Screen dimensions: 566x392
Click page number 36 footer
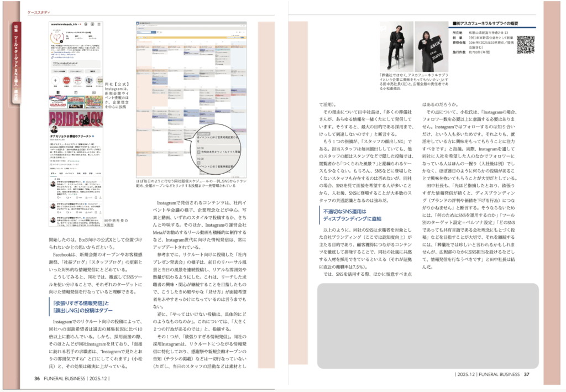(x=37, y=379)
